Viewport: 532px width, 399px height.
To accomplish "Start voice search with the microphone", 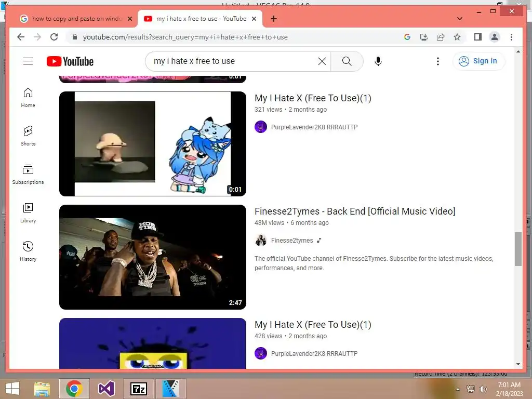I will [378, 61].
